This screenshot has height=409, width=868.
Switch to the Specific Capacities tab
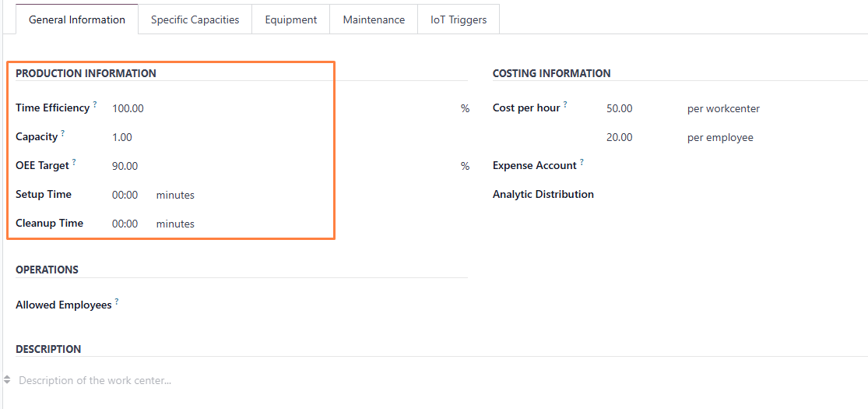(195, 19)
